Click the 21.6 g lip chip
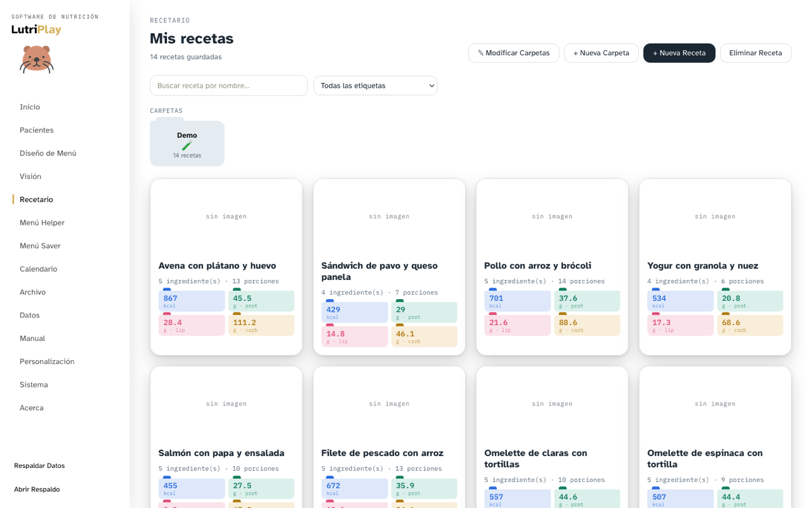The image size is (812, 508). pyautogui.click(x=518, y=325)
